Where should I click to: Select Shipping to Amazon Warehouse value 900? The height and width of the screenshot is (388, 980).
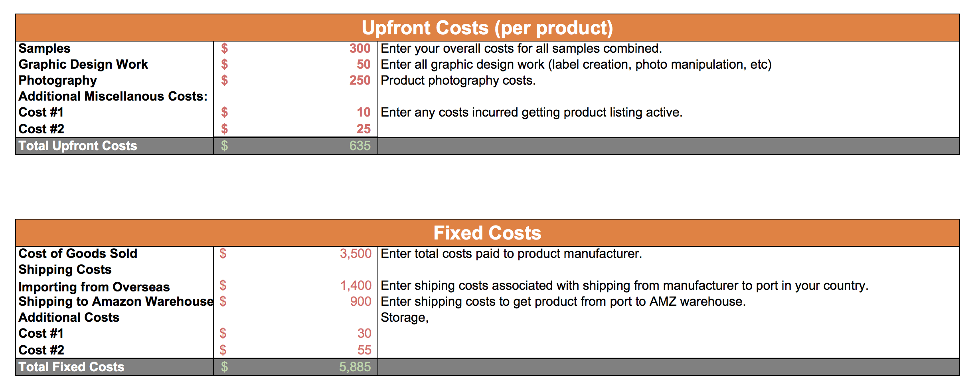296,302
